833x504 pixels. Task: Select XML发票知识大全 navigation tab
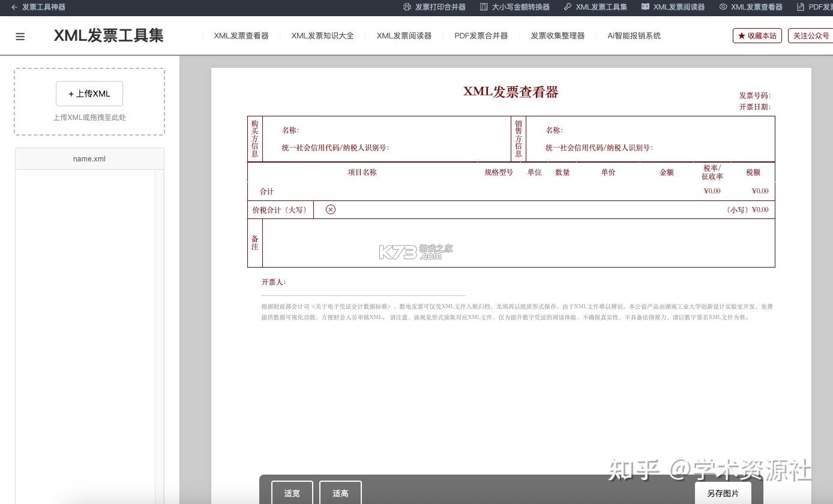click(323, 36)
